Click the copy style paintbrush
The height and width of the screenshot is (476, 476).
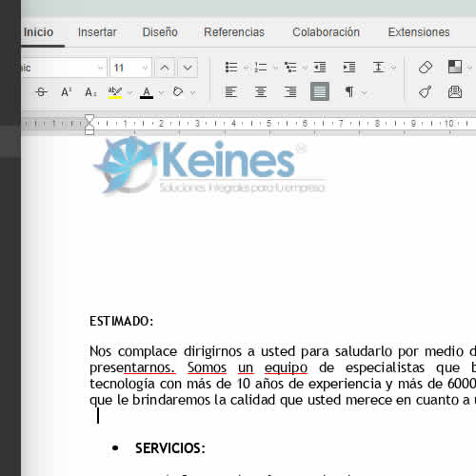(x=426, y=92)
